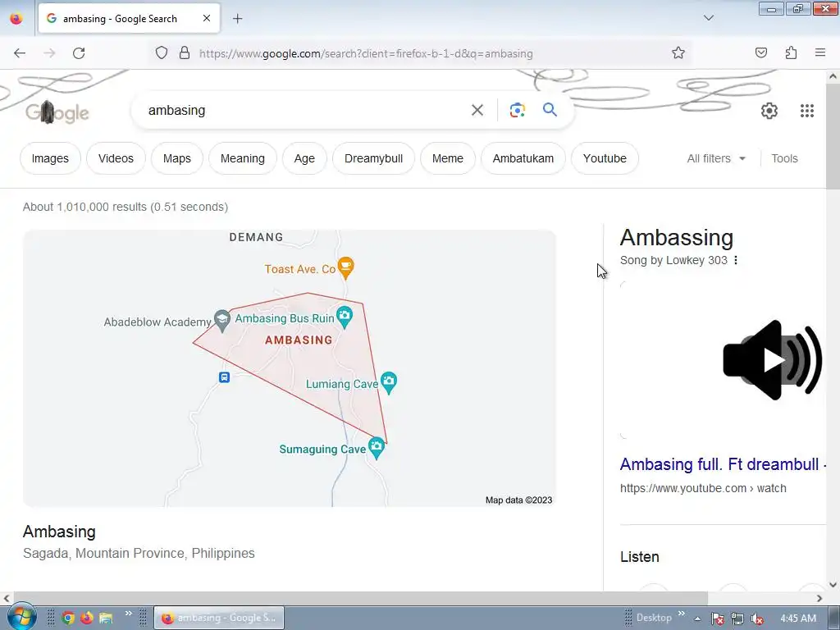Open the taskbar file explorer icon
The image size is (840, 630).
point(106,619)
